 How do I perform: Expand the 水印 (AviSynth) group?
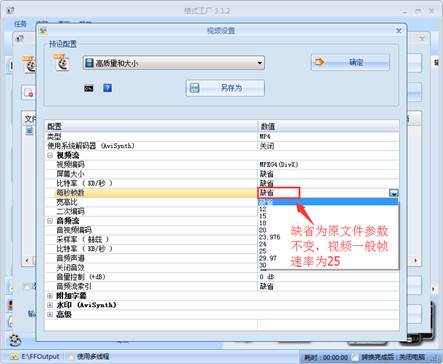(50, 305)
